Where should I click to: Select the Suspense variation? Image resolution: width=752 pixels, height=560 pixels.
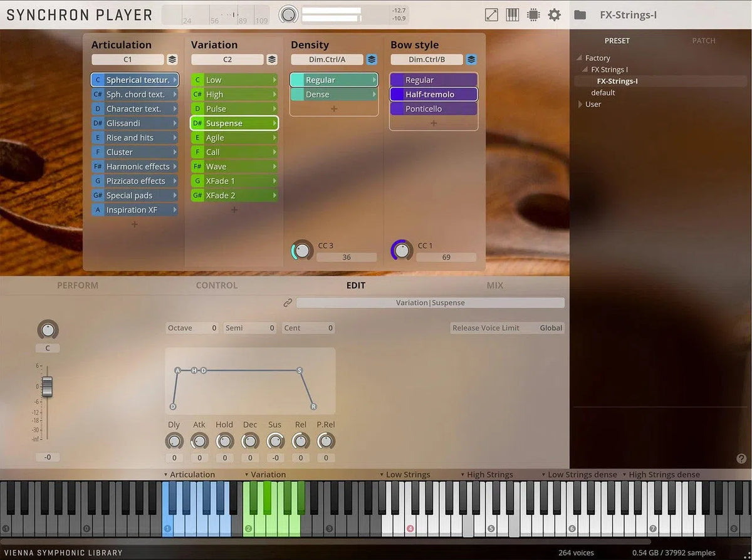pos(234,123)
